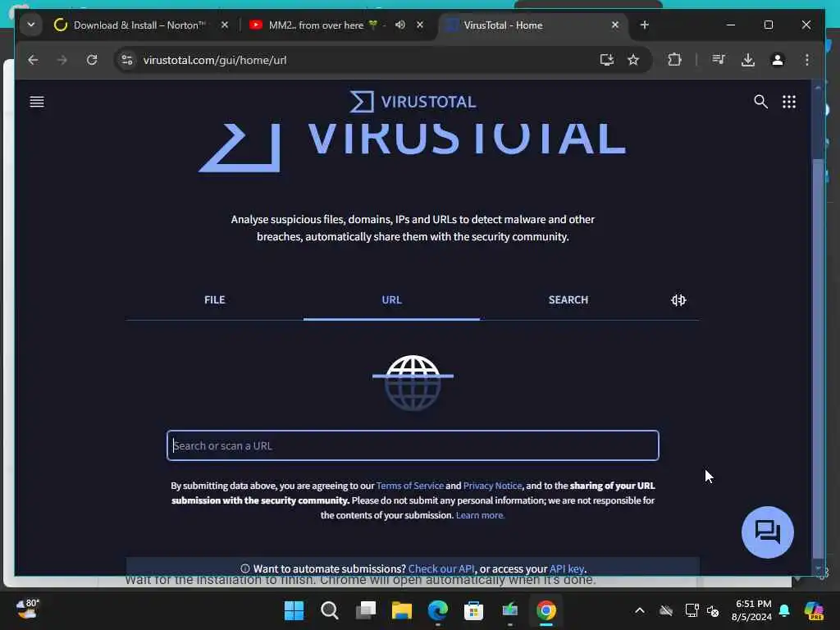Open the Chrome profile icon
This screenshot has width=840, height=630.
[778, 60]
